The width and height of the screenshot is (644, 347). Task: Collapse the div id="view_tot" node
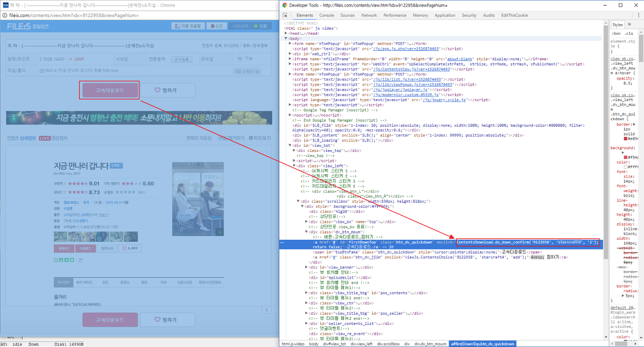[290, 145]
